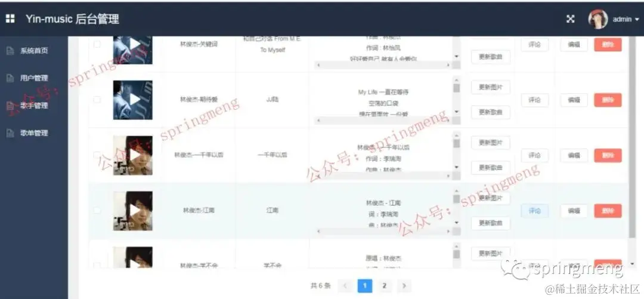Image resolution: width=644 pixels, height=299 pixels.
Task: Play the song 林俊杰-江南
Action: pyautogui.click(x=135, y=210)
